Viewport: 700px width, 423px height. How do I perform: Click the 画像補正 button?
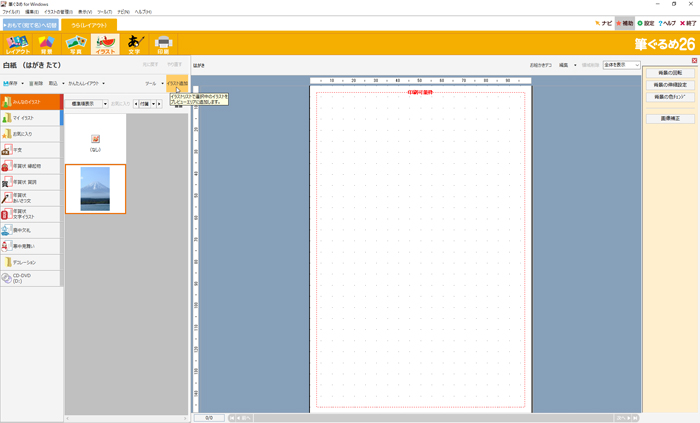click(x=670, y=118)
